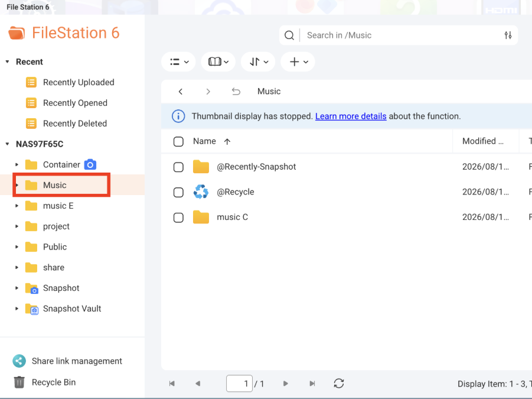Image resolution: width=532 pixels, height=399 pixels.
Task: Click the @Recycle recycle arrows icon
Action: coord(201,192)
